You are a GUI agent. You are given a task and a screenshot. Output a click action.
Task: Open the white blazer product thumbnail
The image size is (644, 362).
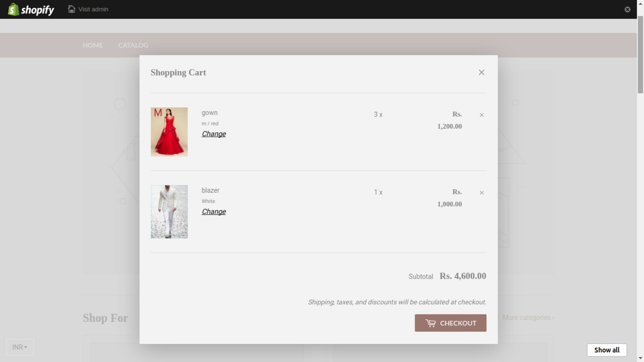169,212
